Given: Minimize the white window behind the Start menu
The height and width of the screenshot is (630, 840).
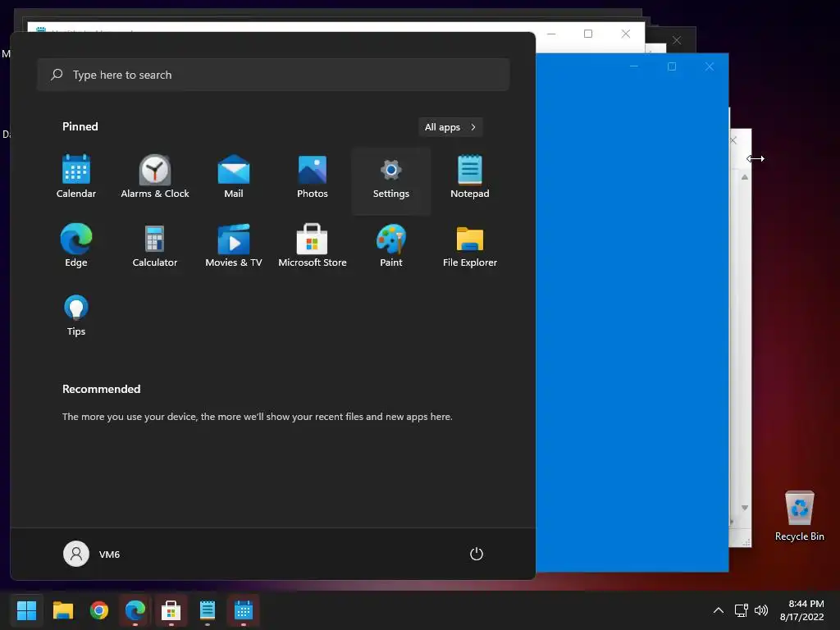Looking at the screenshot, I should 550,34.
